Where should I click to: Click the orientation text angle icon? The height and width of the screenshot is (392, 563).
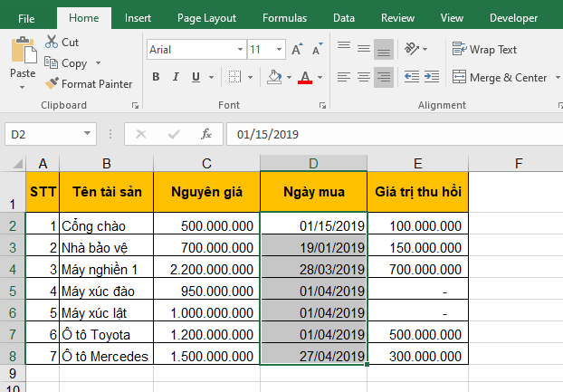(413, 49)
